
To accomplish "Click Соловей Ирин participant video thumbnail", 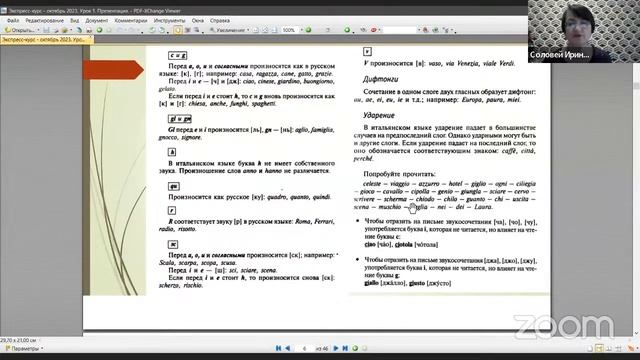I will (584, 31).
